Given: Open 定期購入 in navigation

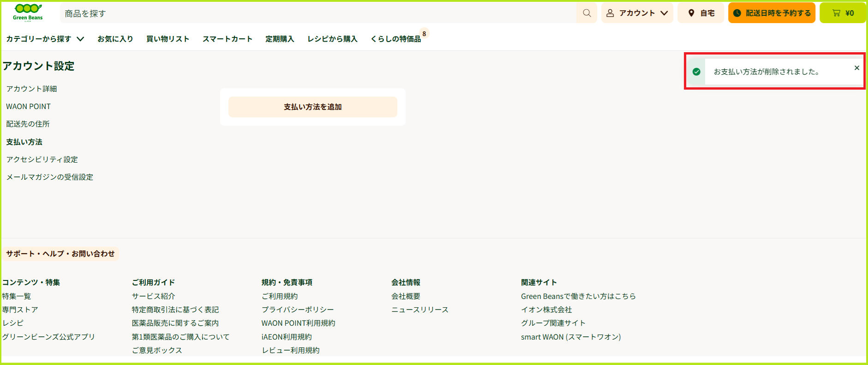Looking at the screenshot, I should click(x=280, y=39).
